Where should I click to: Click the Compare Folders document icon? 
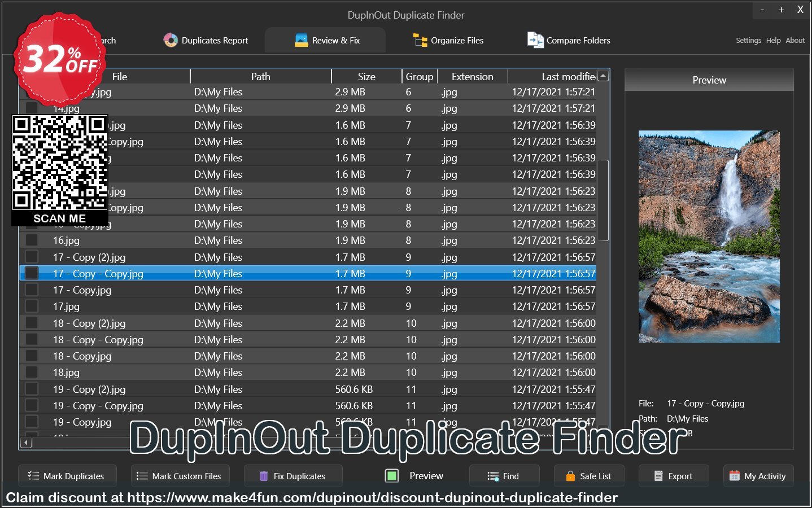point(535,40)
